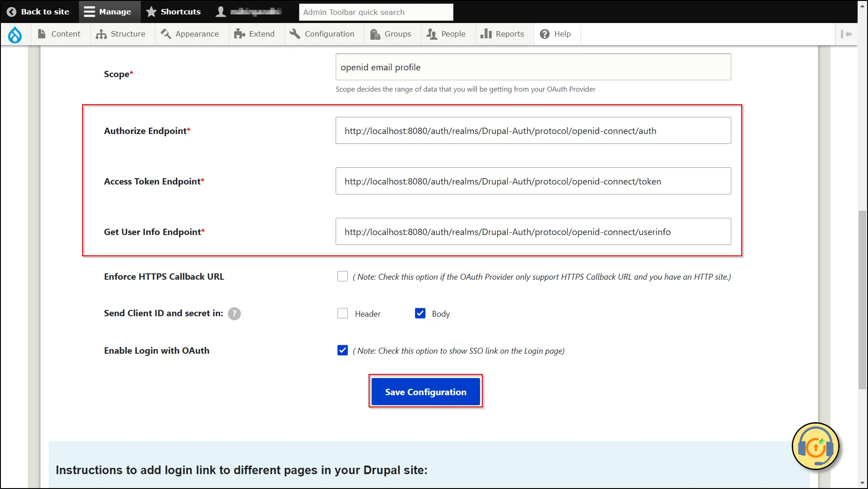Click the Help menu icon

pos(544,34)
